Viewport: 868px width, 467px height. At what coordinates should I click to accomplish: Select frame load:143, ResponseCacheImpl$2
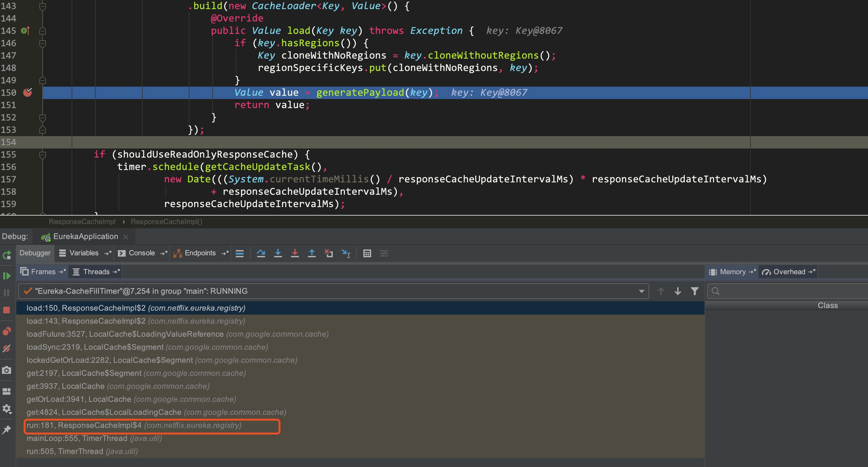tap(360, 321)
